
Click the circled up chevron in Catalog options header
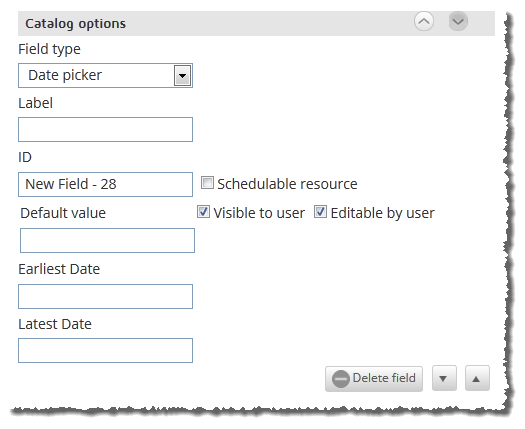tap(424, 21)
